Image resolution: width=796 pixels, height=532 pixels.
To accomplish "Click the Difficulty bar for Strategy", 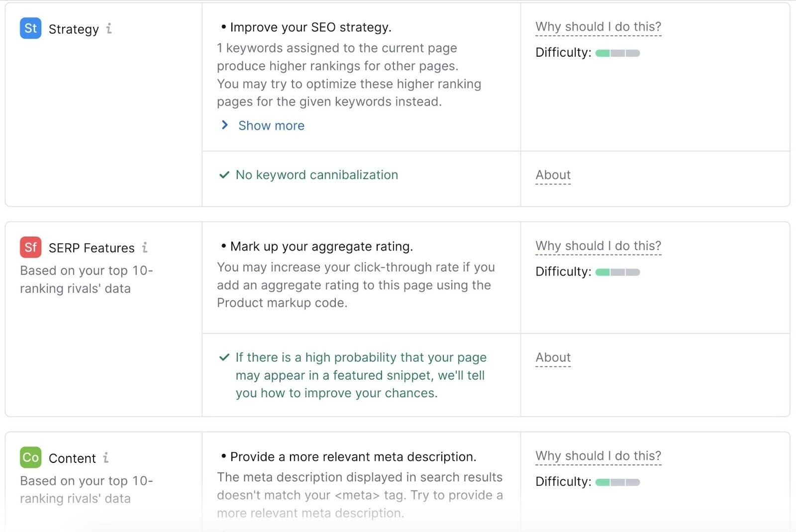I will click(617, 53).
